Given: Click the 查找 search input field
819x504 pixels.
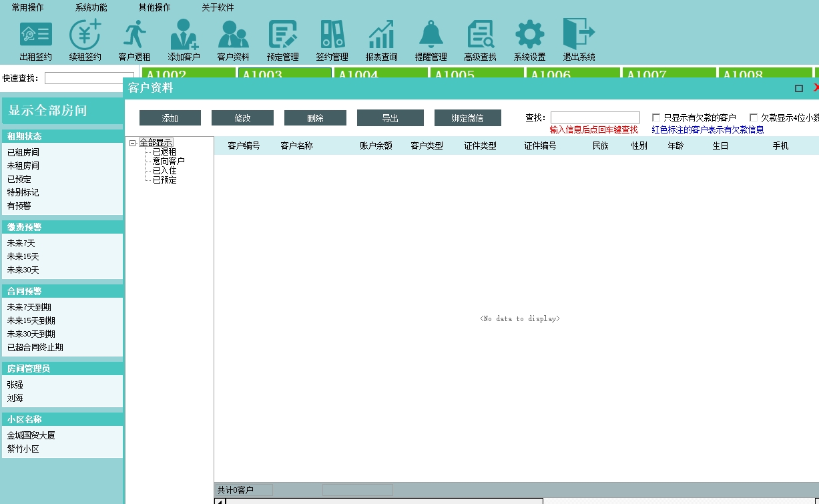Looking at the screenshot, I should (595, 117).
